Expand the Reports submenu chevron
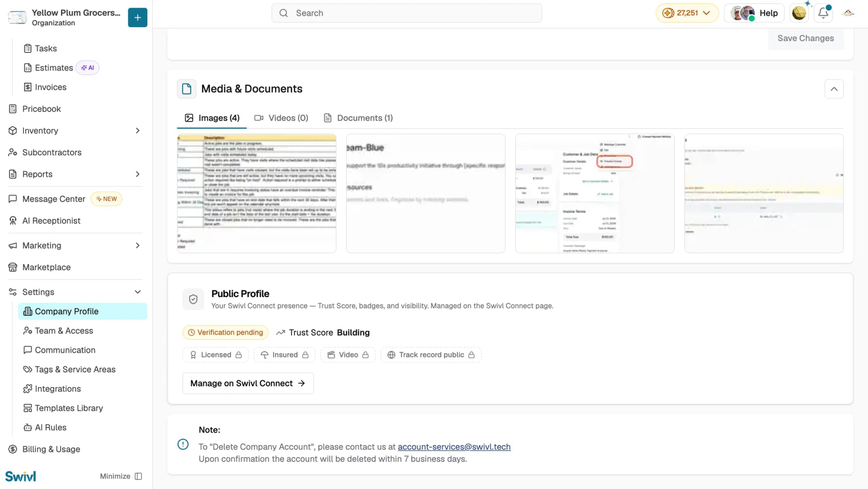 [x=137, y=174]
